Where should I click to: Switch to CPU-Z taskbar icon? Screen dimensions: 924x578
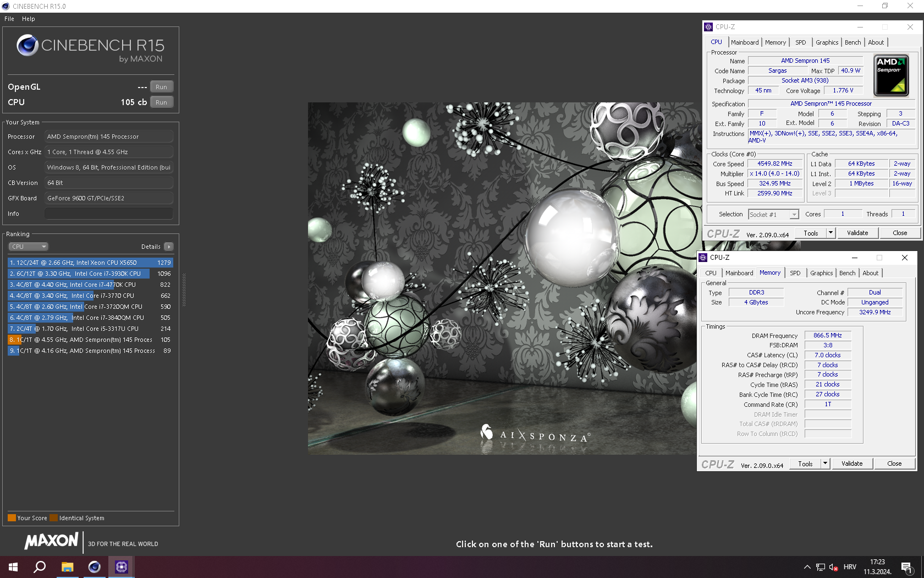coord(122,567)
